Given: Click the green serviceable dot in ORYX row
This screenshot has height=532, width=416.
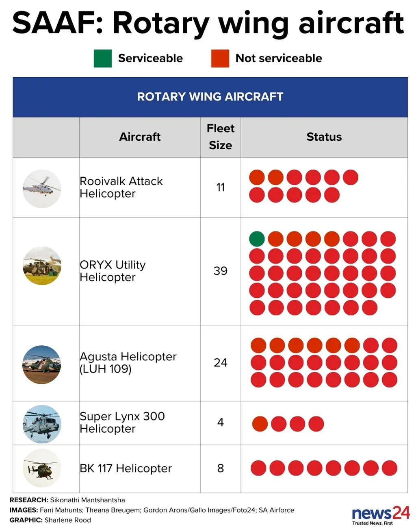Looking at the screenshot, I should (257, 239).
